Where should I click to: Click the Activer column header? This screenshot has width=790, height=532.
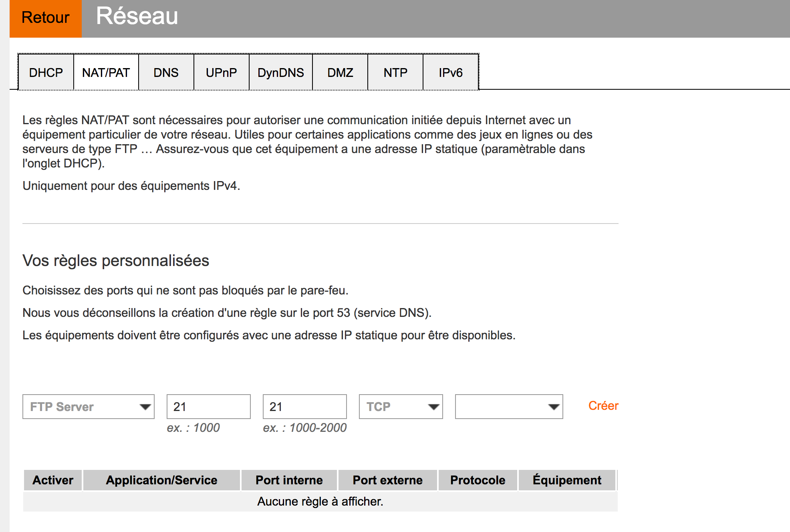(52, 480)
